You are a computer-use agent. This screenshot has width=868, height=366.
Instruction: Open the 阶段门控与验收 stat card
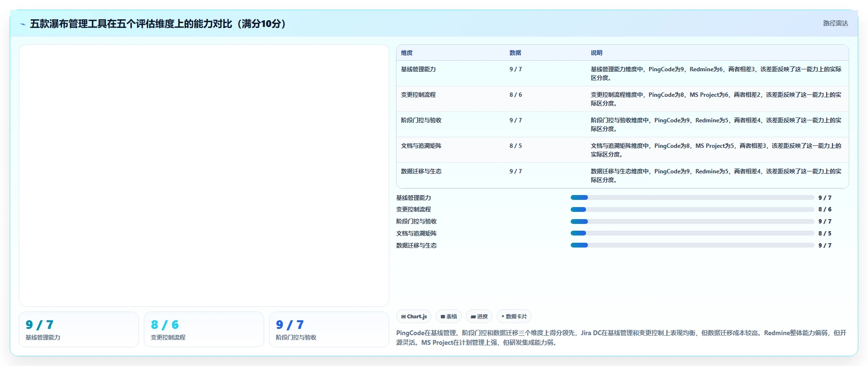(x=329, y=329)
